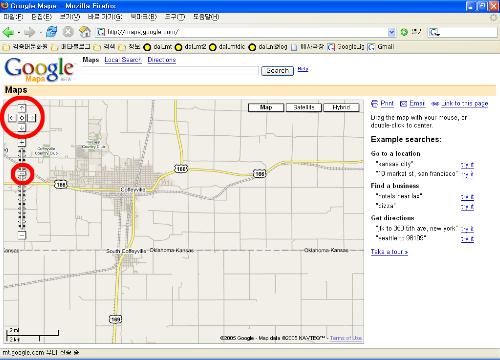Switch map view to Satellite
The width and height of the screenshot is (500, 360).
[304, 107]
